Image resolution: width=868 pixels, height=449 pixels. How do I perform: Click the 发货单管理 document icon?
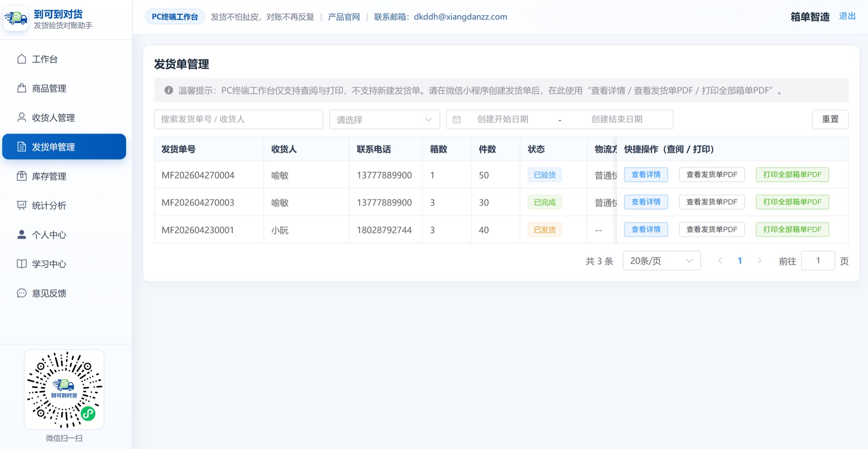click(x=22, y=147)
